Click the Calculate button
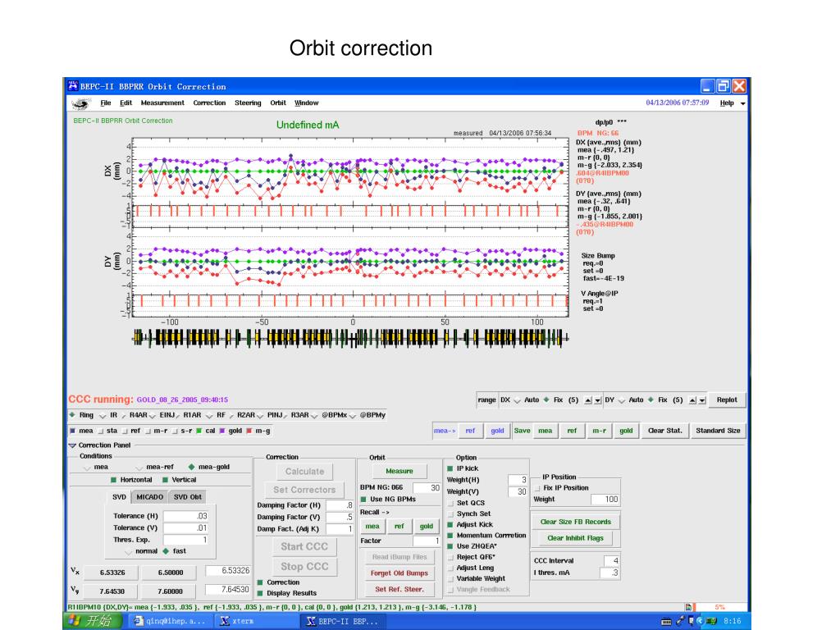The width and height of the screenshot is (840, 630). [305, 472]
